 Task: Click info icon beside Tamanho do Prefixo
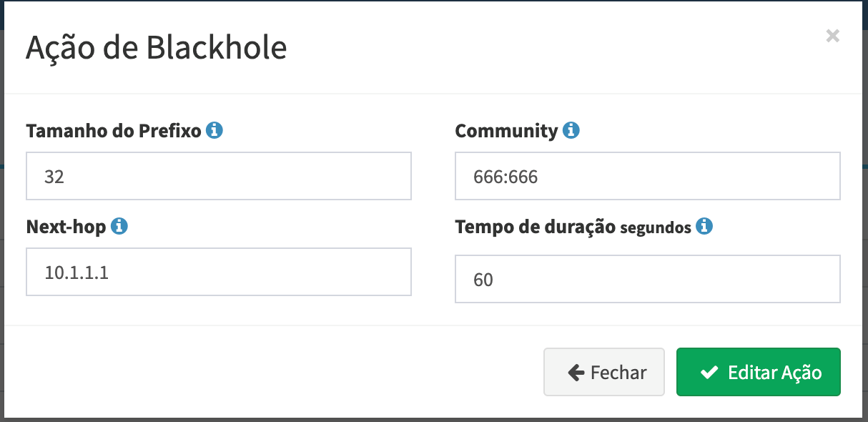214,131
